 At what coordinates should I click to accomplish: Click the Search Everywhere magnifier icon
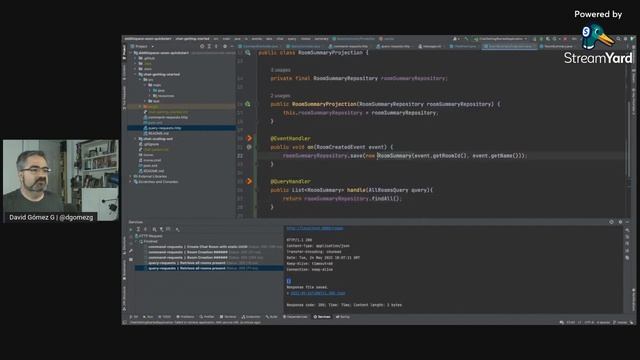tap(618, 39)
